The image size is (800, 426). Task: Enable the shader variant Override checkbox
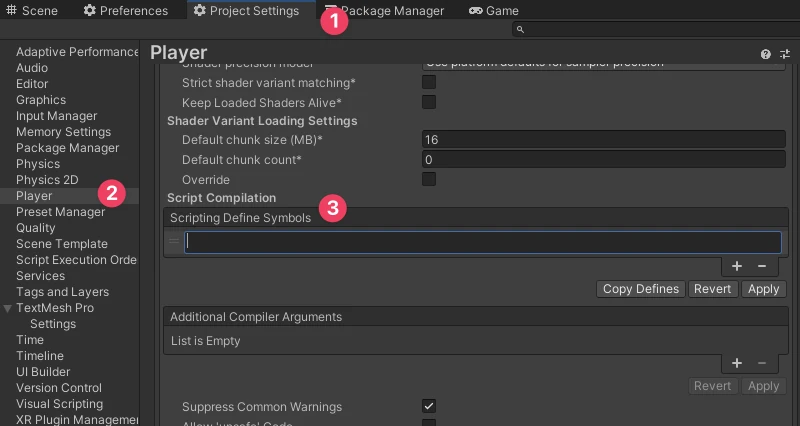pyautogui.click(x=429, y=179)
